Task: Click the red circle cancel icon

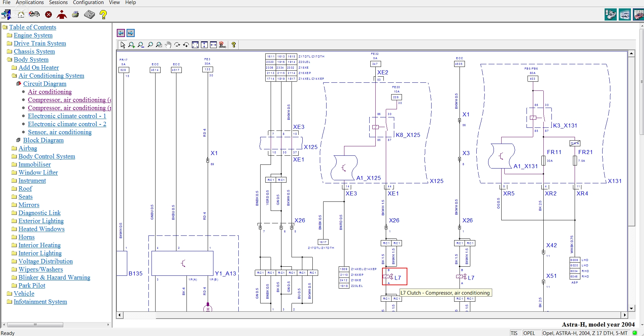Action: 48,14
